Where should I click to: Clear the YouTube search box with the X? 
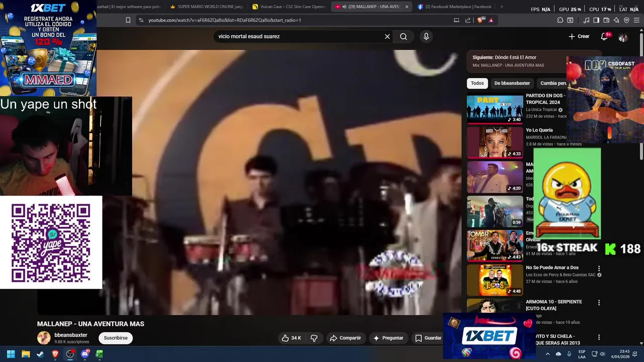[387, 36]
